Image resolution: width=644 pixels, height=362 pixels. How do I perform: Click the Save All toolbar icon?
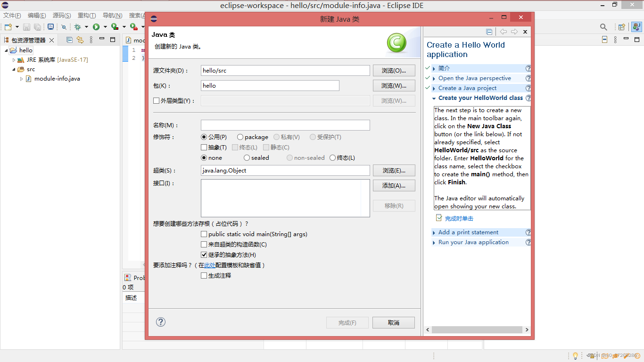pyautogui.click(x=37, y=27)
